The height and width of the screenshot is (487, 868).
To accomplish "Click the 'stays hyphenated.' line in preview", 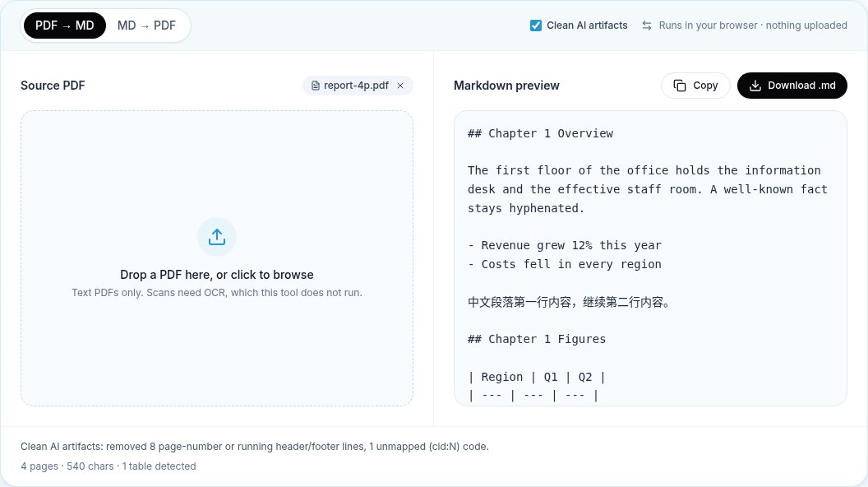I will coord(526,208).
